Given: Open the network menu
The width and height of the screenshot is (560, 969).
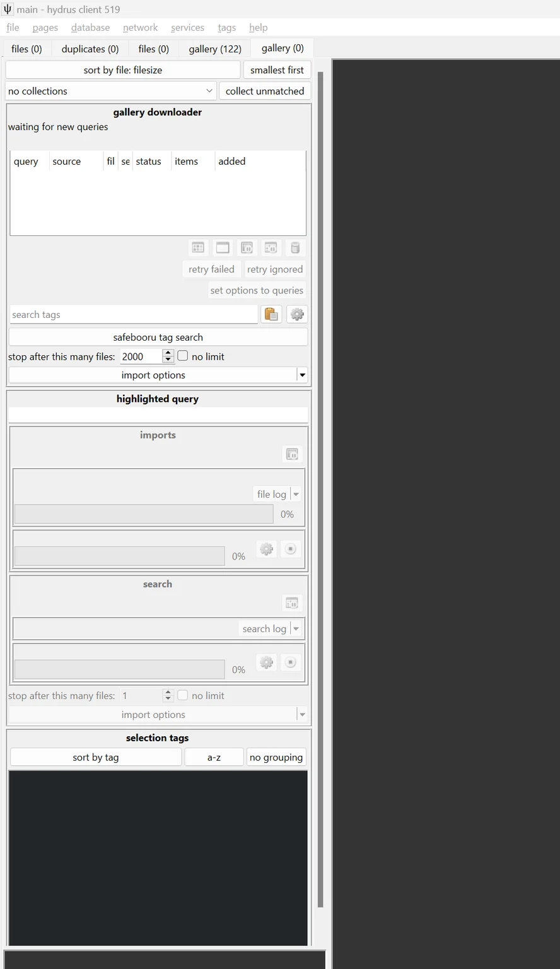Looking at the screenshot, I should click(x=141, y=28).
